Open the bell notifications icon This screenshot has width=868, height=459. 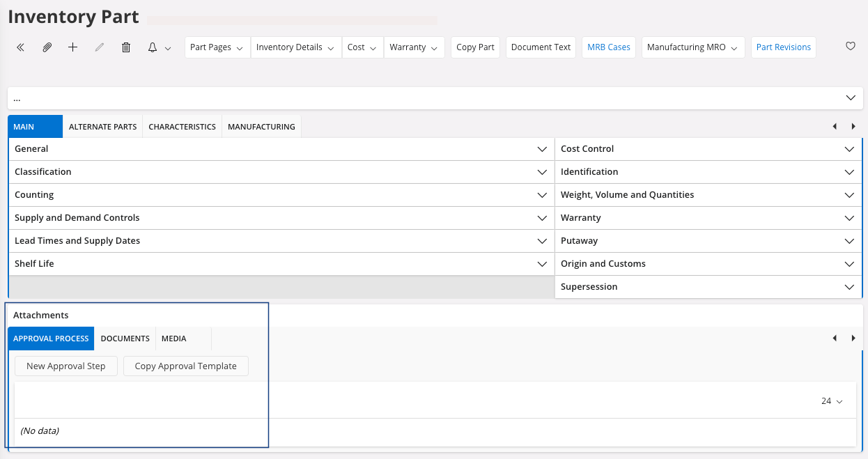tap(153, 47)
